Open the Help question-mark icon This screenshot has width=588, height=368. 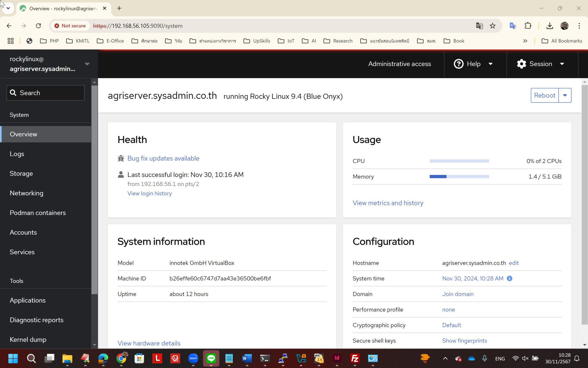tap(459, 64)
